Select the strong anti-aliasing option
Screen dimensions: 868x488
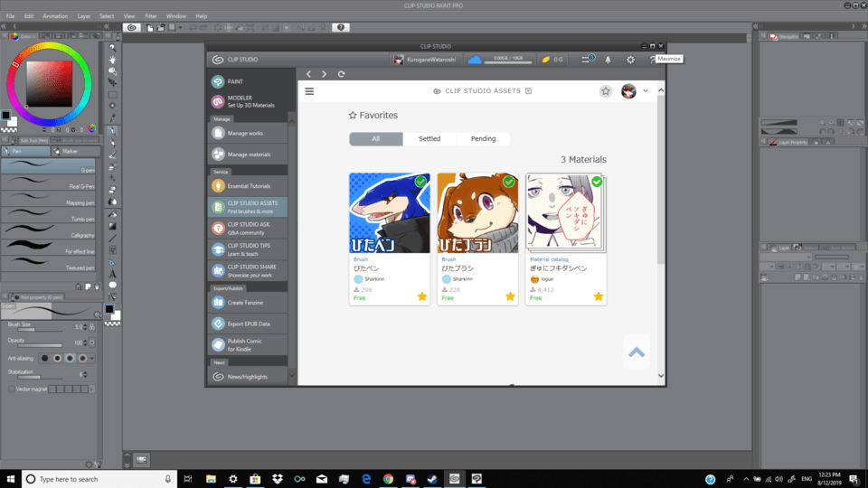(82, 359)
